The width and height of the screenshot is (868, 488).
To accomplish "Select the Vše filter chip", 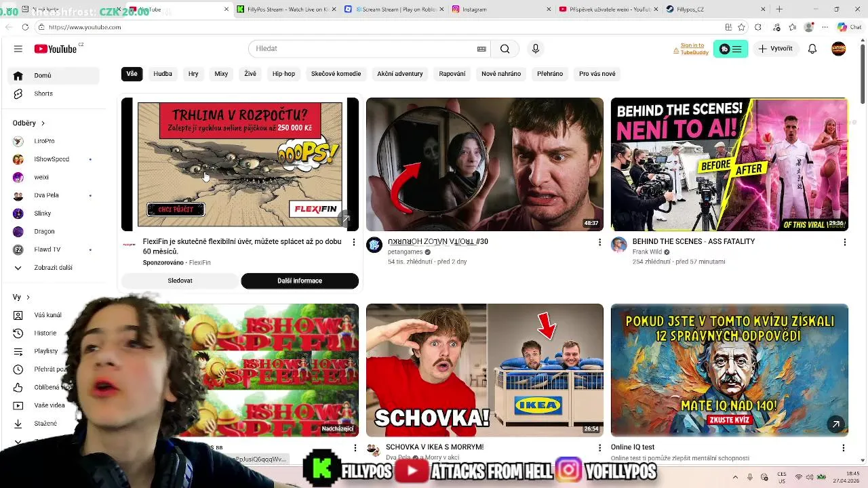I will point(132,74).
